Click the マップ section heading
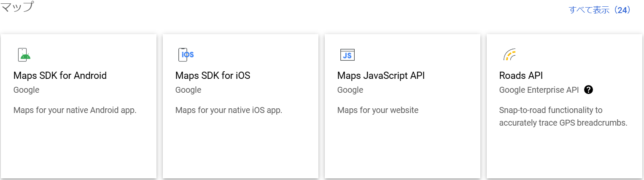Image resolution: width=644 pixels, height=180 pixels. (17, 7)
